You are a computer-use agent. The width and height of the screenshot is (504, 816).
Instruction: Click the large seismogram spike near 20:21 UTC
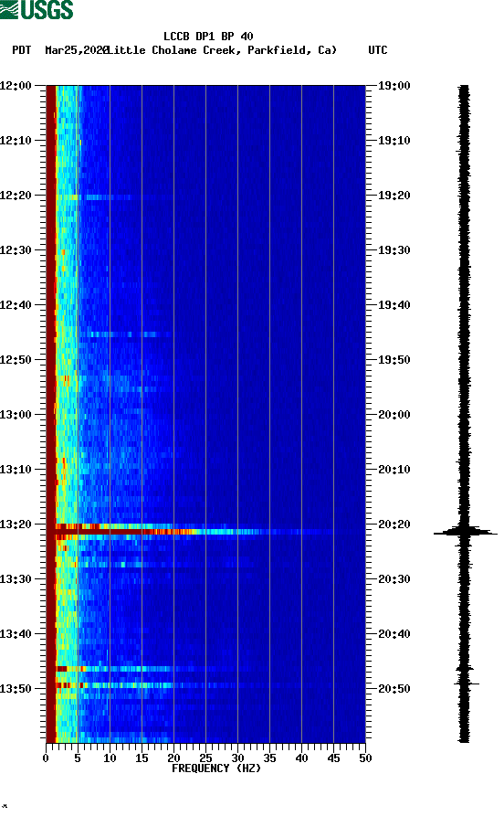click(465, 532)
